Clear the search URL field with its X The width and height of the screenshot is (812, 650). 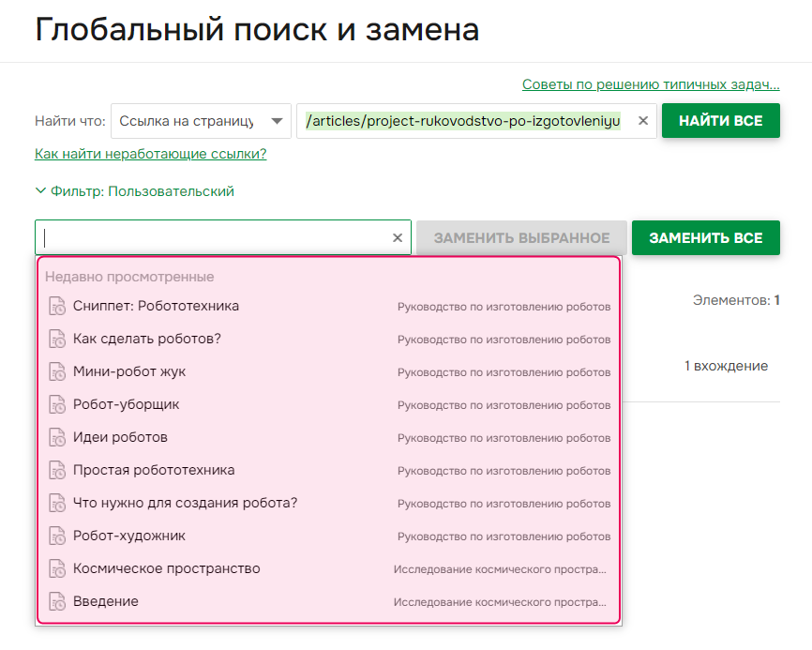(642, 120)
